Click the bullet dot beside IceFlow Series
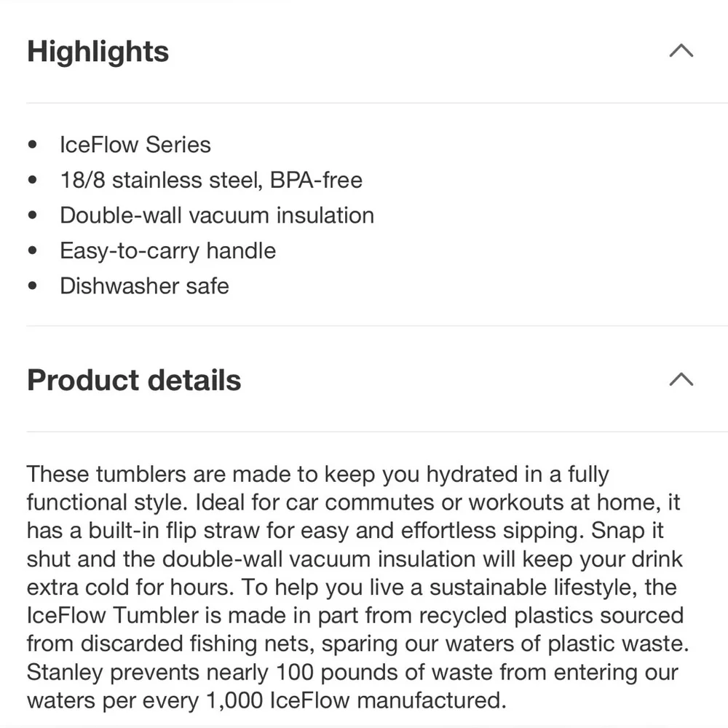This screenshot has height=728, width=728. click(32, 144)
